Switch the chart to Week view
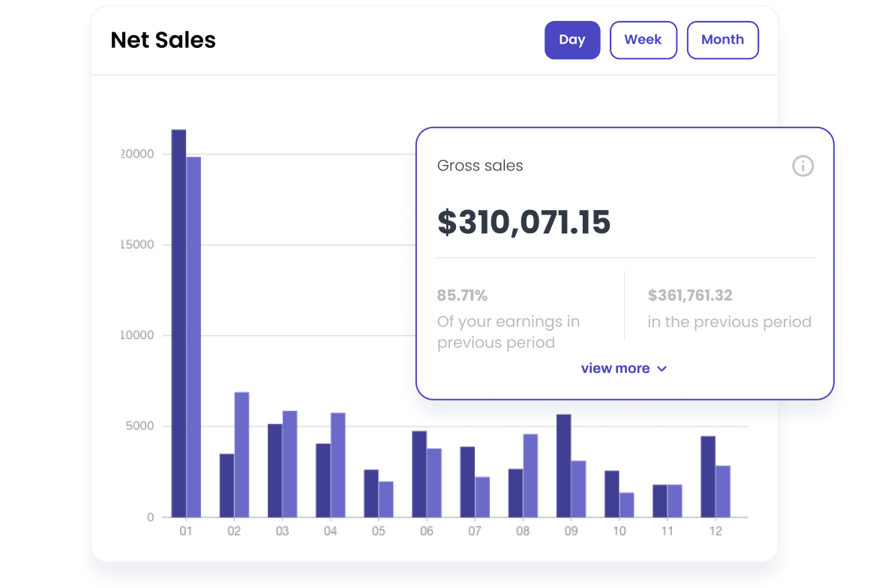The height and width of the screenshot is (588, 885). pyautogui.click(x=643, y=40)
